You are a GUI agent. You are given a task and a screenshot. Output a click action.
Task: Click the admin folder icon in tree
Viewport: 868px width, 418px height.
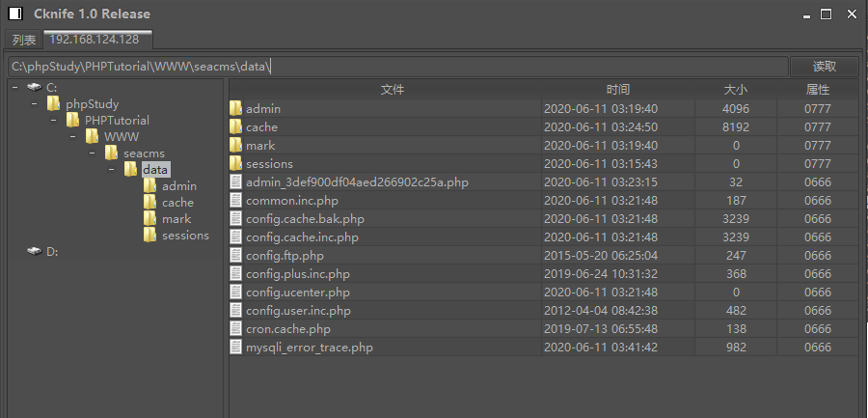150,186
